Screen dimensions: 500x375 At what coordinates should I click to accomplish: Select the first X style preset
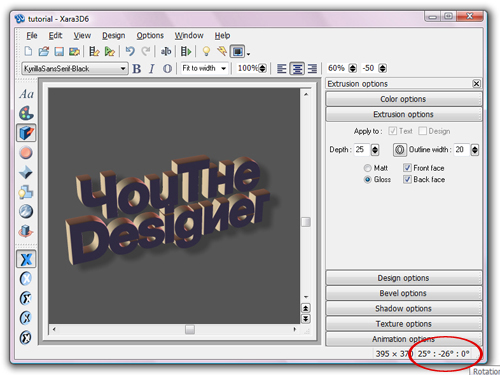[26, 259]
